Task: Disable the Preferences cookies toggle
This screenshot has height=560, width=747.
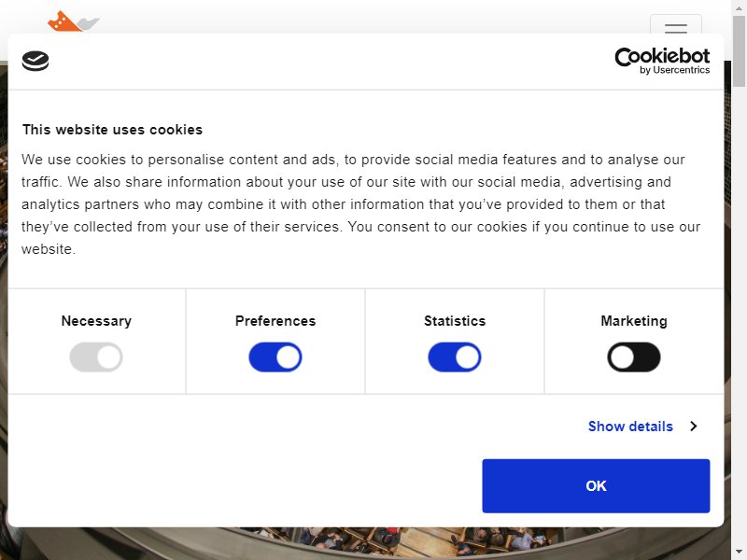Action: (275, 357)
